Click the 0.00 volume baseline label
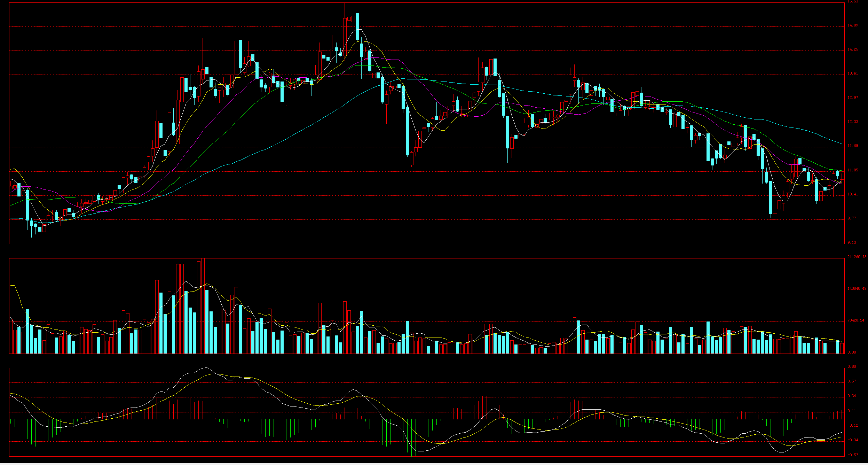Image resolution: width=868 pixels, height=465 pixels. [852, 352]
